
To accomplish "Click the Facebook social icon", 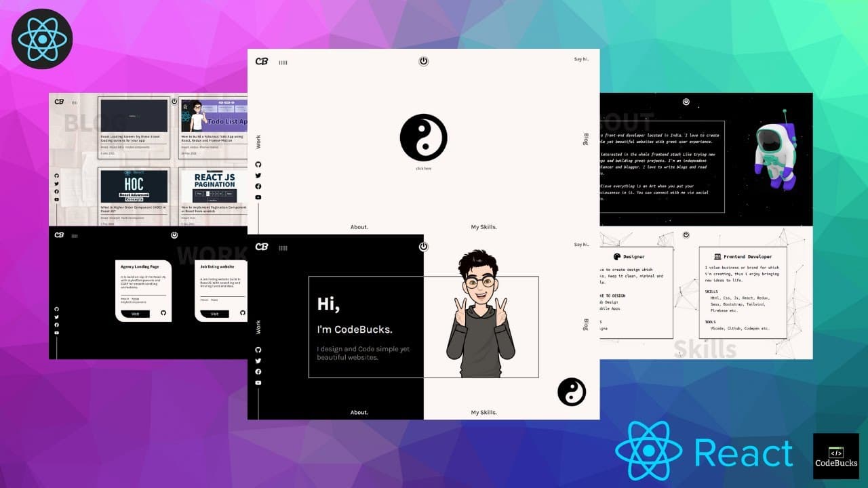I will (258, 371).
